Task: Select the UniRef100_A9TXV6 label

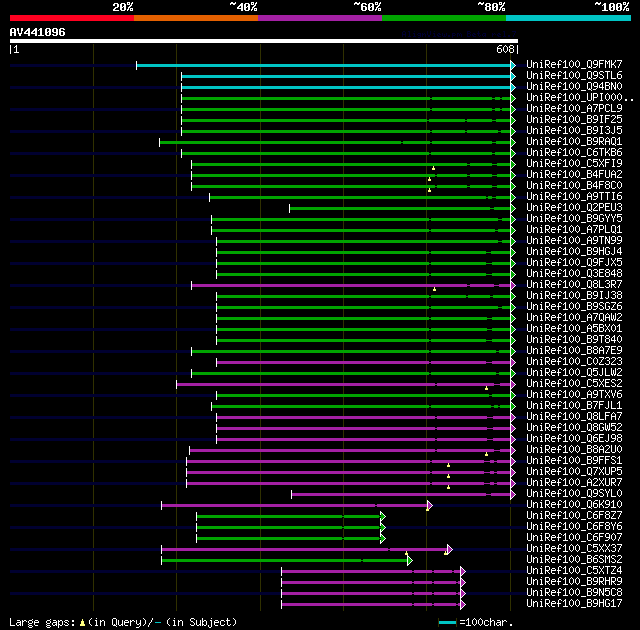Action: pos(574,395)
